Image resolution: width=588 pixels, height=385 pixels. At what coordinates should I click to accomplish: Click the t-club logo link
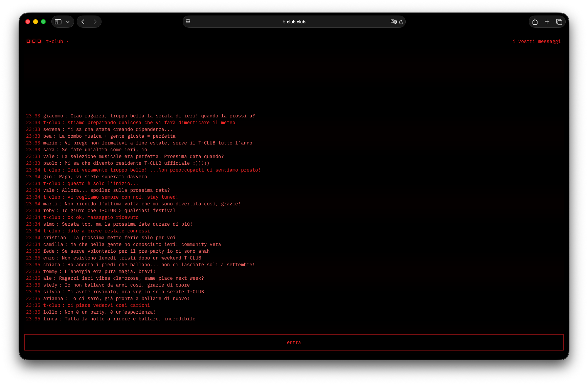tap(54, 42)
